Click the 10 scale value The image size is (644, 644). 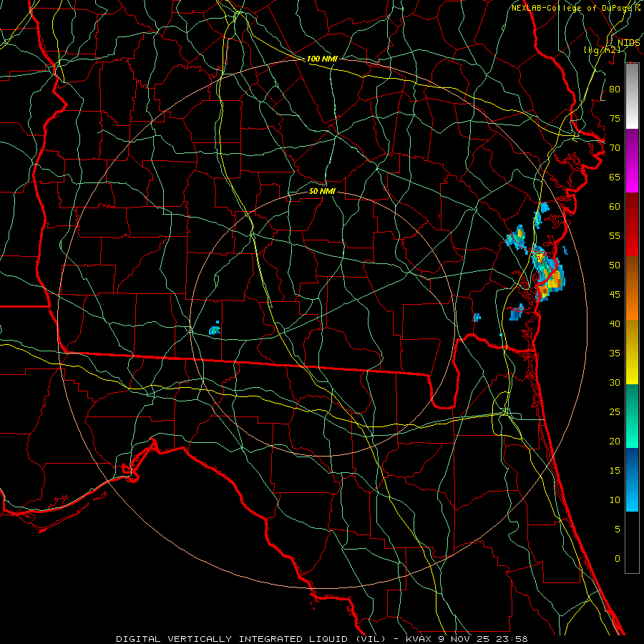(615, 500)
